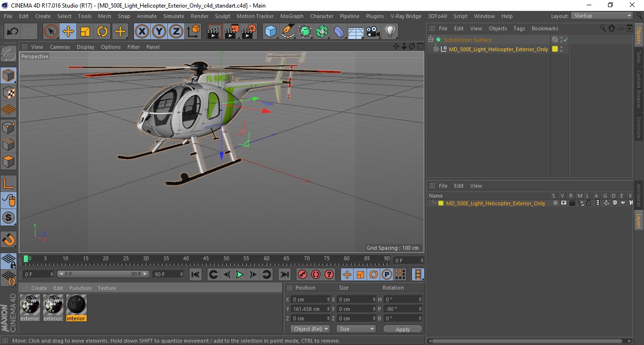Toggle Position keyframe recording
Screen dimensions: 644x345
(347, 274)
